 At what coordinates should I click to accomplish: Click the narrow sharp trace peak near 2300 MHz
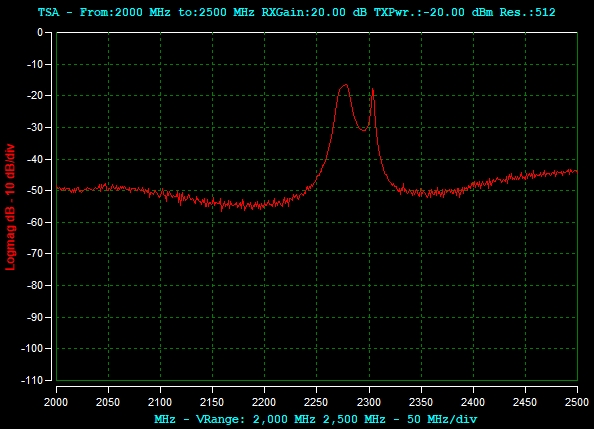coord(373,90)
